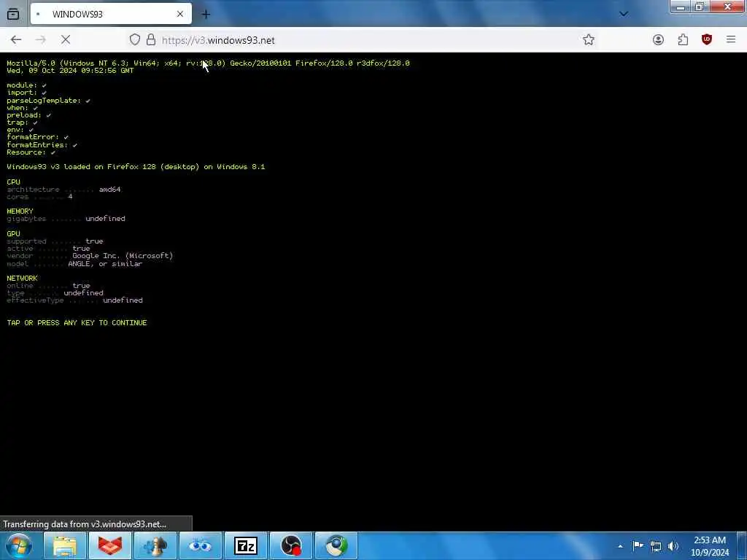Open the Action Center flag icon
Viewport: 747px width, 560px height.
[x=638, y=545]
